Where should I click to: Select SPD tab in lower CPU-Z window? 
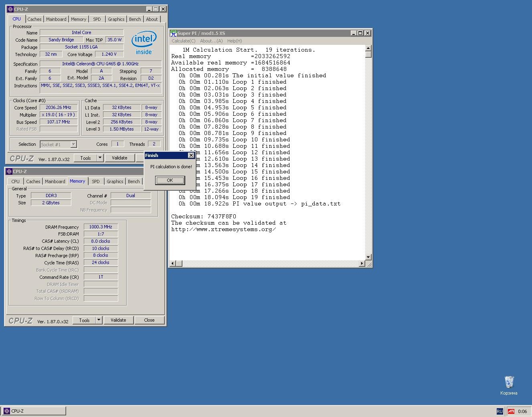coord(96,181)
